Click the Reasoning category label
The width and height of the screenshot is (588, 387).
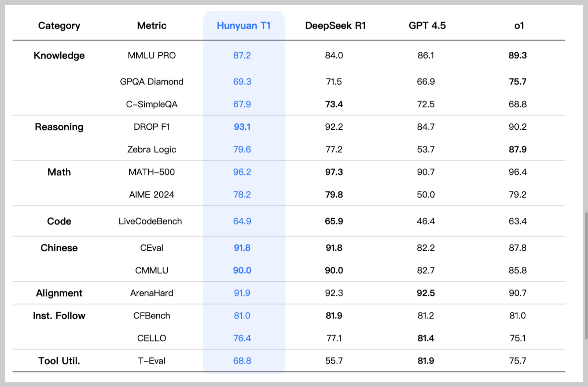point(59,127)
